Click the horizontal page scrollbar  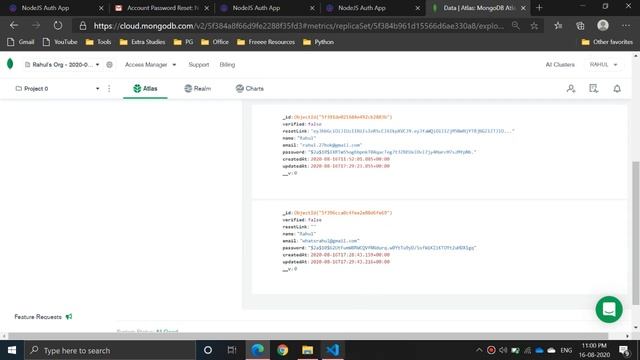(x=308, y=336)
